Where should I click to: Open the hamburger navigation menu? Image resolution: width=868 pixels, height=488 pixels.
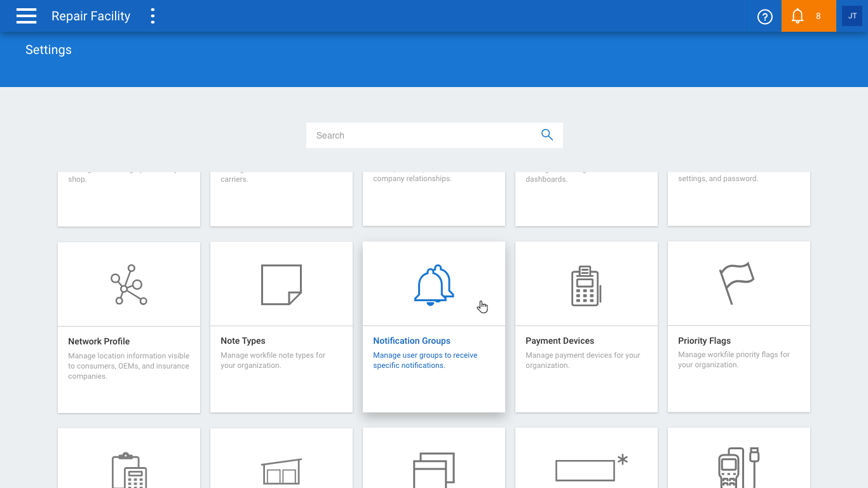[26, 16]
